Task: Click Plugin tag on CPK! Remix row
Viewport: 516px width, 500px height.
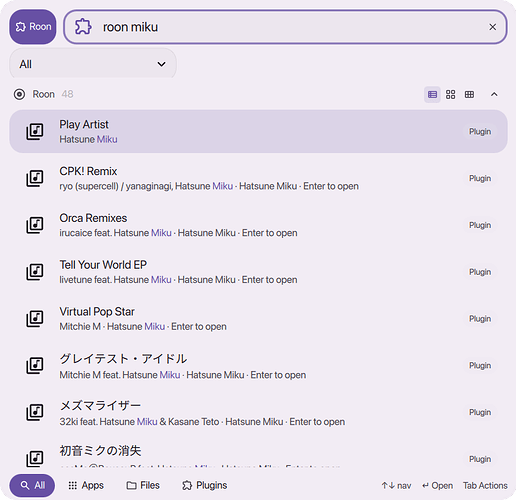Action: [480, 178]
